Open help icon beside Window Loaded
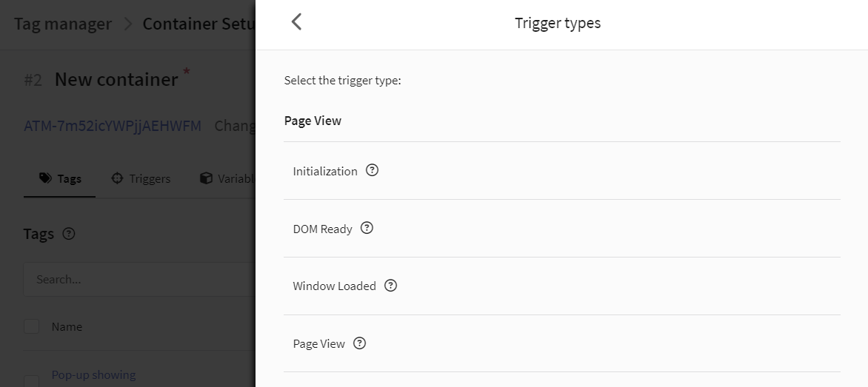The width and height of the screenshot is (868, 387). pyautogui.click(x=391, y=286)
